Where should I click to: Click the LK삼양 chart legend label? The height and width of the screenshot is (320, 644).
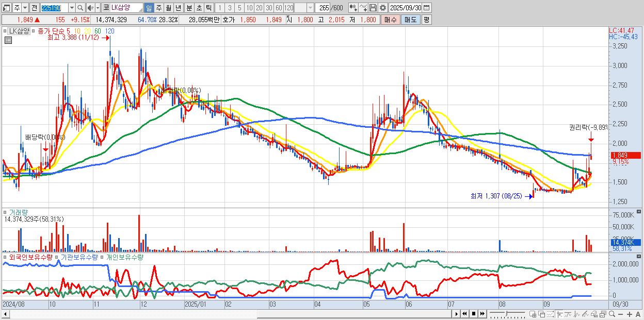pyautogui.click(x=20, y=31)
